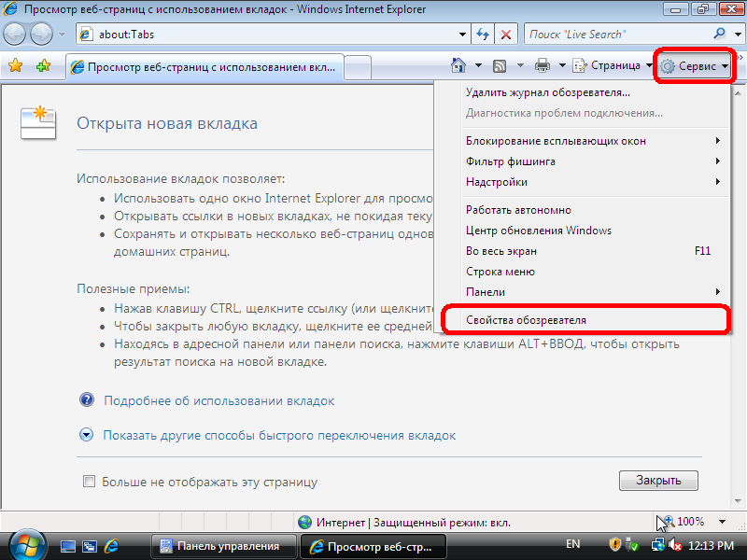
Task: Expand the zoom level dropdown arrow
Action: pos(722,522)
